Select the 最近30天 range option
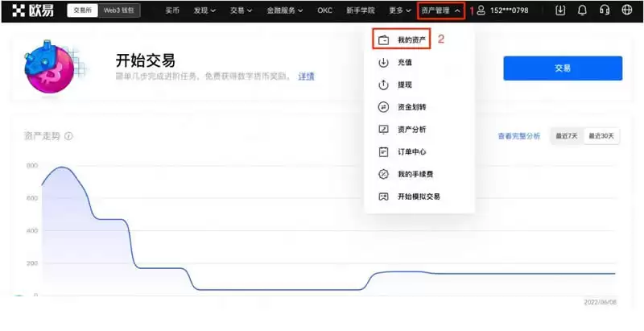The height and width of the screenshot is (331, 644). (601, 136)
